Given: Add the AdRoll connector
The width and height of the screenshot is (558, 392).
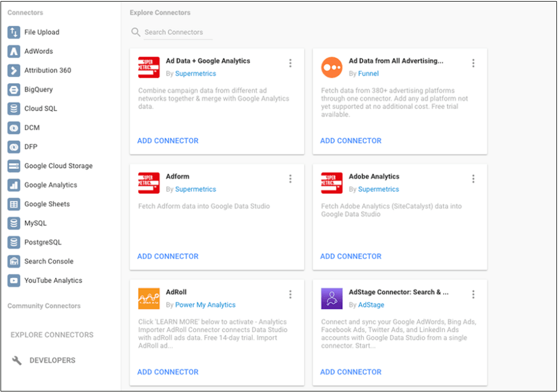Looking at the screenshot, I should tap(168, 372).
